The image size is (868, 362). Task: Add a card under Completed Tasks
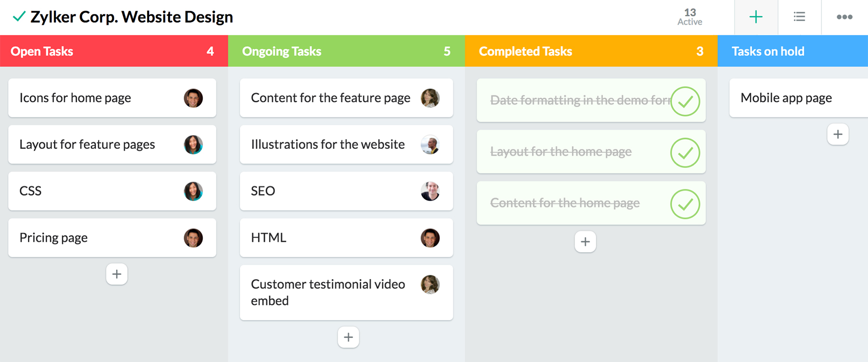tap(585, 242)
